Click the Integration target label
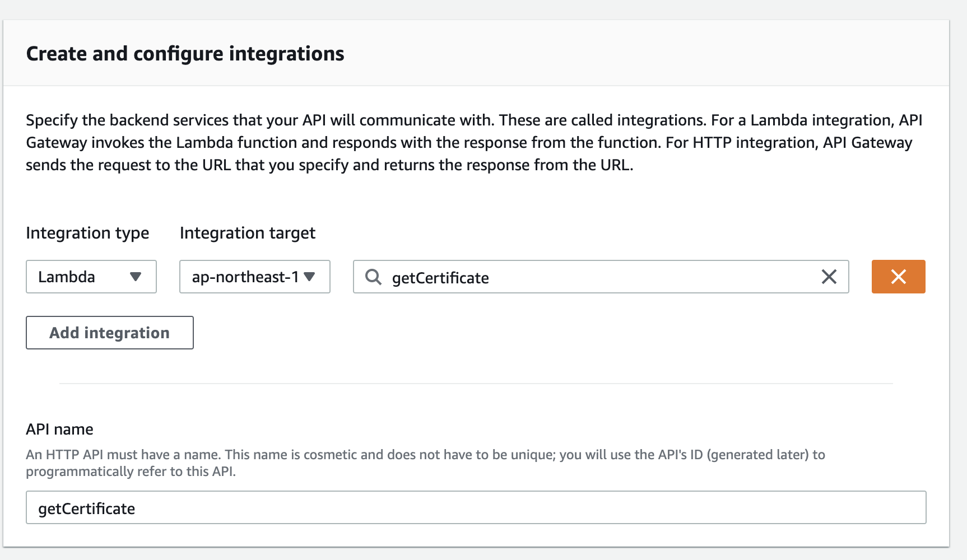Viewport: 967px width, 560px height. click(x=247, y=233)
